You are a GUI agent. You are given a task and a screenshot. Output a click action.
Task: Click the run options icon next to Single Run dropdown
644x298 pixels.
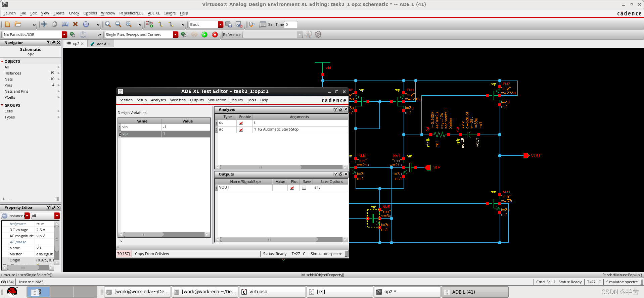tap(184, 35)
